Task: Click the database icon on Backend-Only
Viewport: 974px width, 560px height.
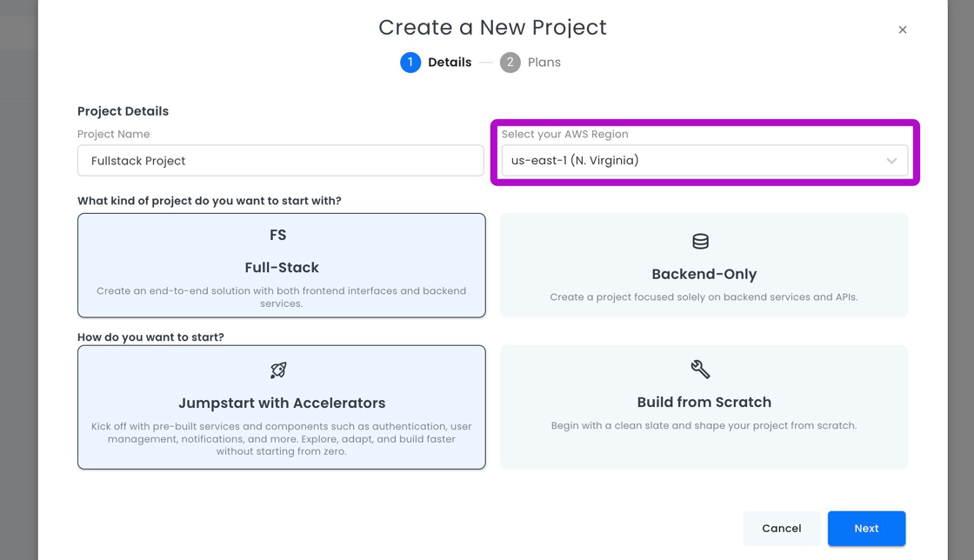Action: point(700,242)
